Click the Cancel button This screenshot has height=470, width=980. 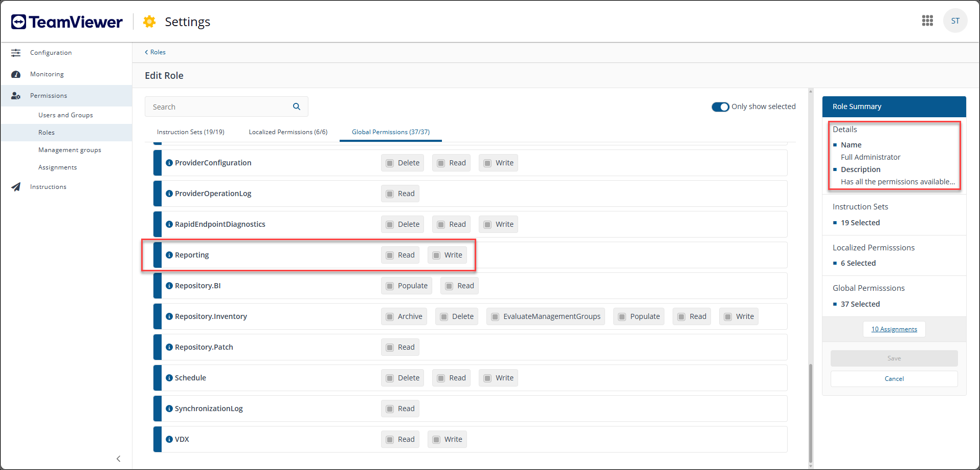pos(894,379)
